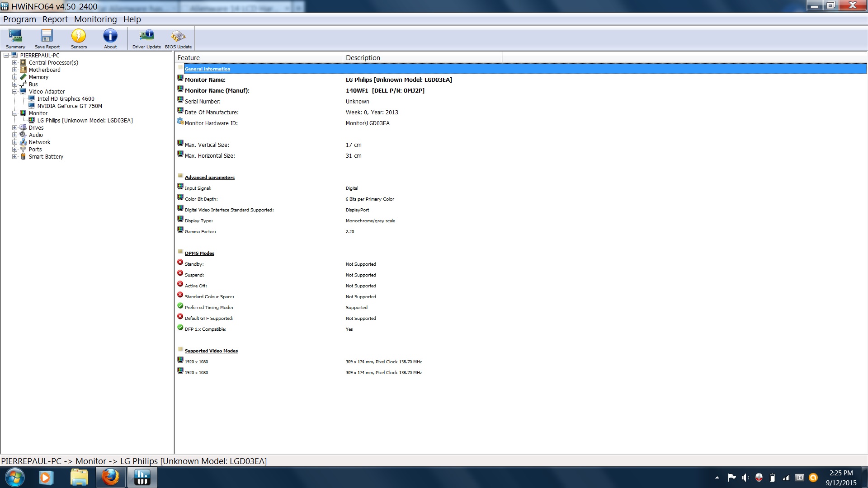Collapse the Video Adapter node

pos(14,92)
